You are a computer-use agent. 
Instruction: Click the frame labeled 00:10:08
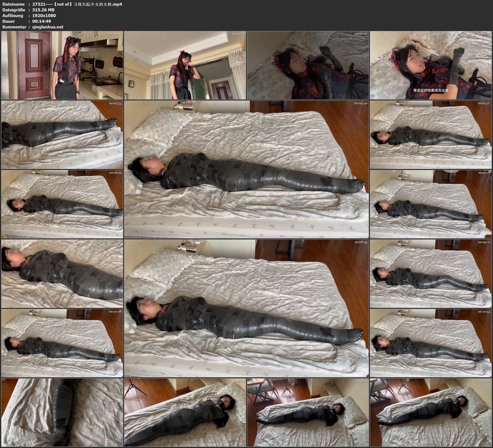(x=62, y=343)
